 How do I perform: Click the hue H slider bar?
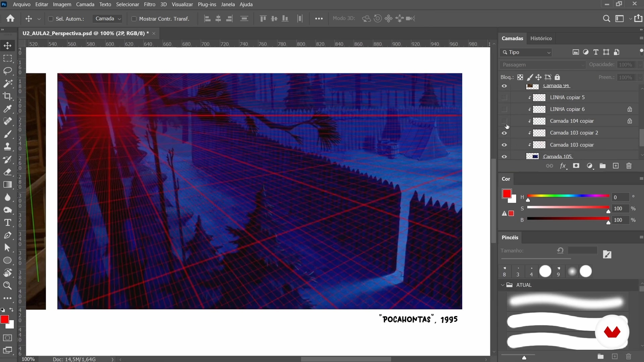[568, 196]
